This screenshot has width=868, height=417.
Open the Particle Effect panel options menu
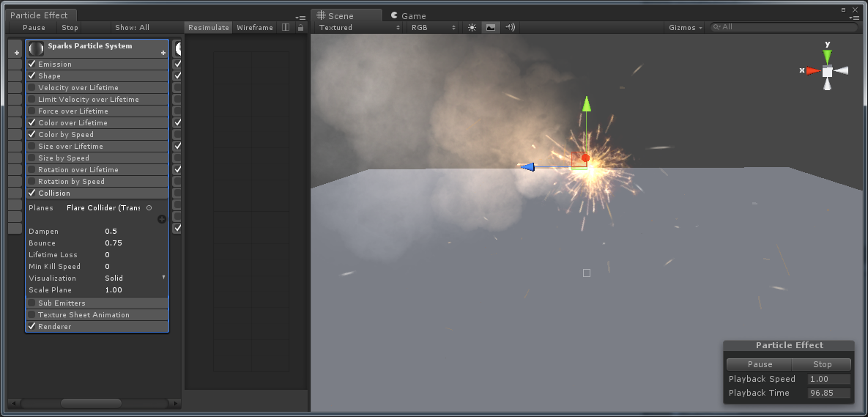point(300,18)
